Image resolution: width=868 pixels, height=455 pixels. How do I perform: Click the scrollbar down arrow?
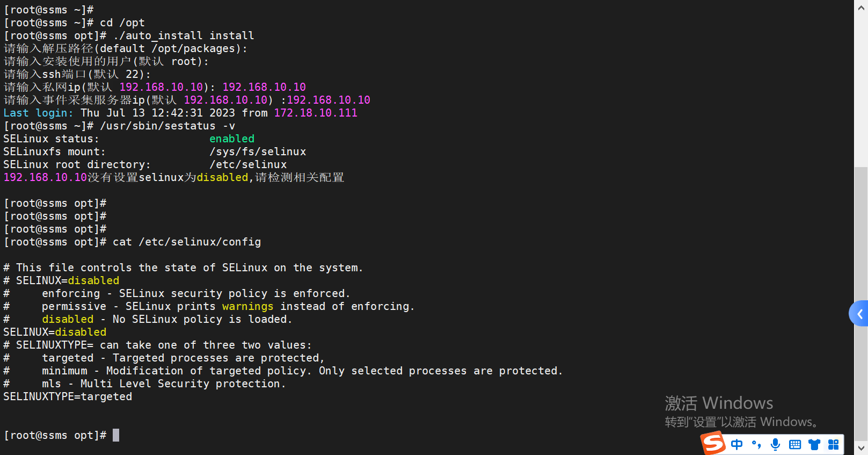[861, 447]
